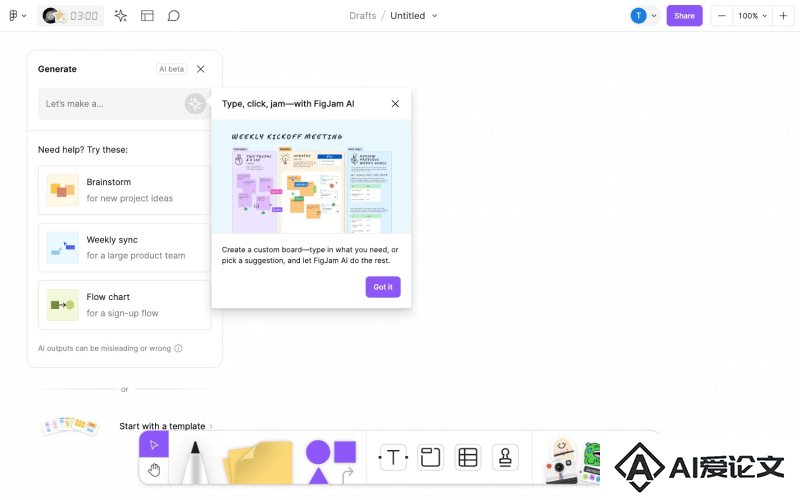Close the Generate panel
The image size is (800, 500).
(201, 69)
